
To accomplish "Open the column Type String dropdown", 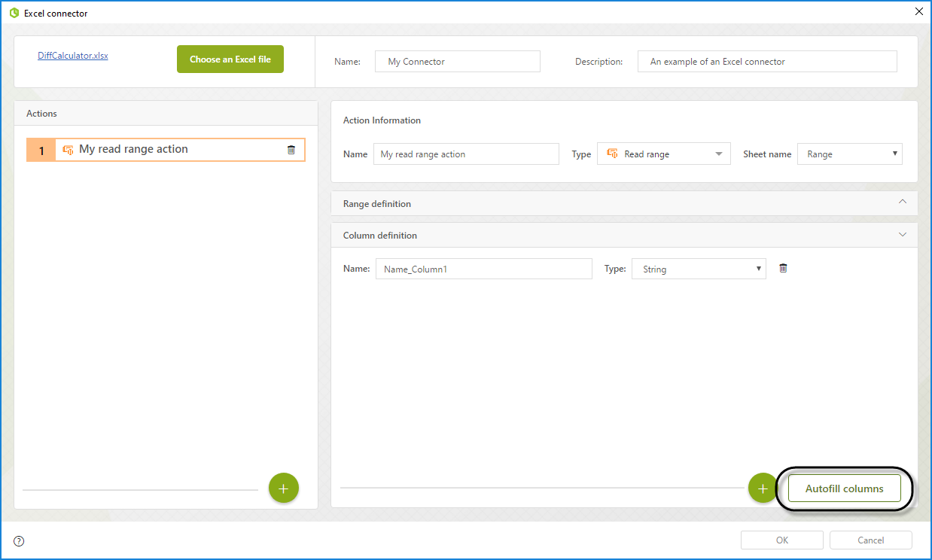I will pos(699,269).
